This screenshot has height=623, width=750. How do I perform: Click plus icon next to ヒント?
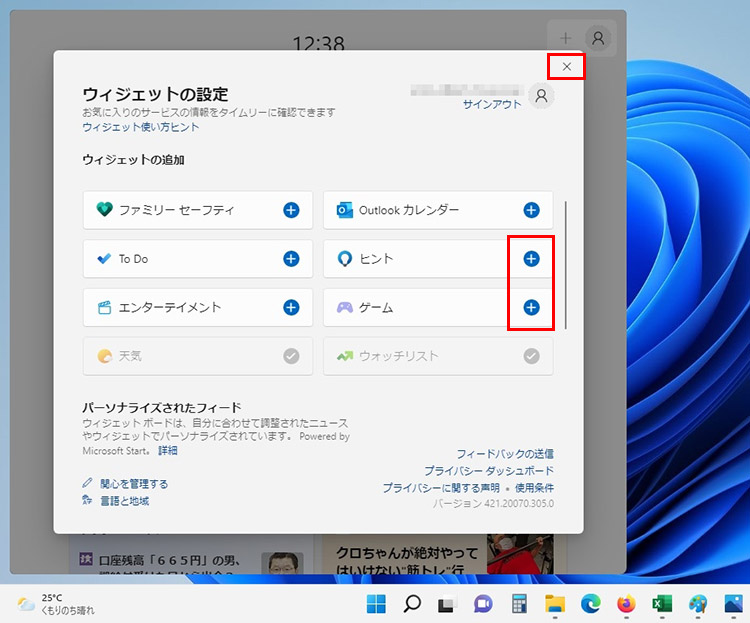(531, 259)
